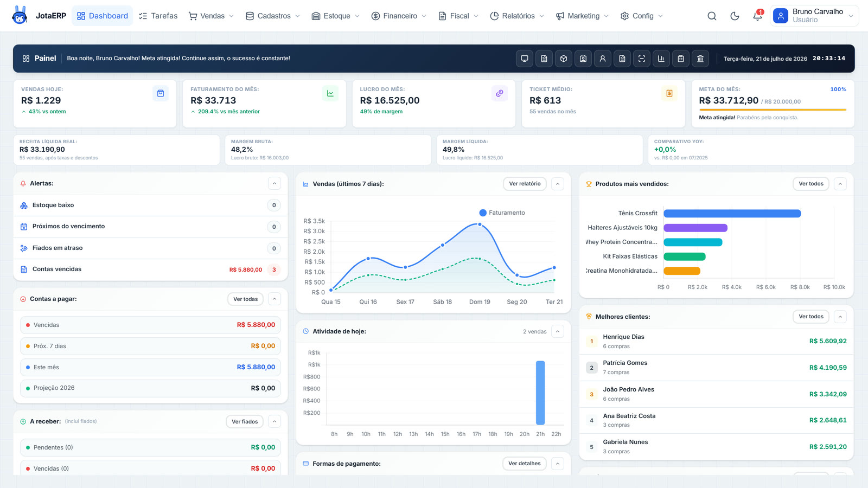
Task: Click the blue user avatar icon
Action: click(780, 16)
